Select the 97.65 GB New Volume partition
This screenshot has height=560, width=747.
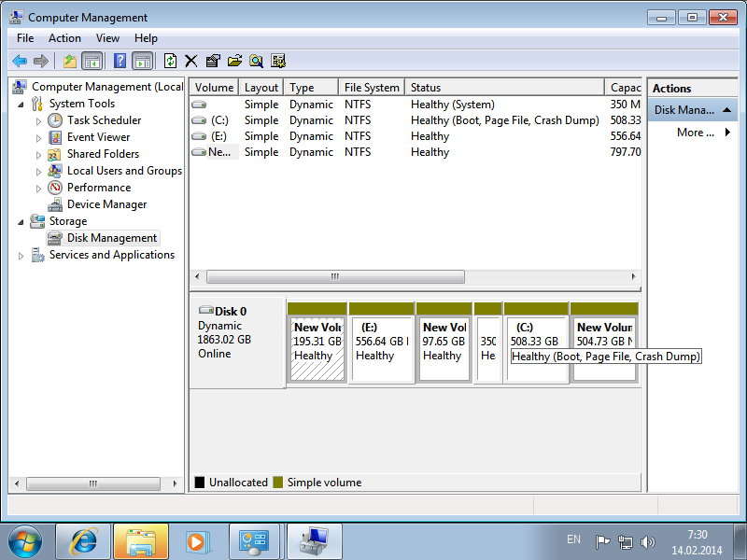(x=444, y=348)
